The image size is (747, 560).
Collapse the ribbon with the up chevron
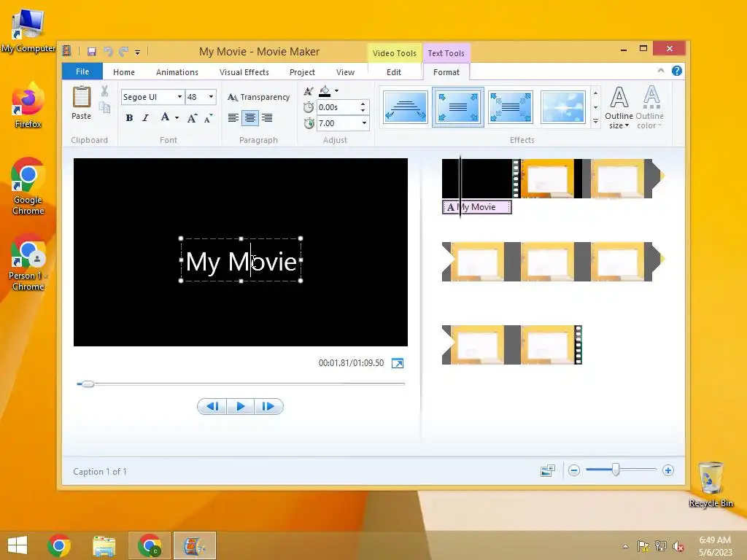pos(661,71)
